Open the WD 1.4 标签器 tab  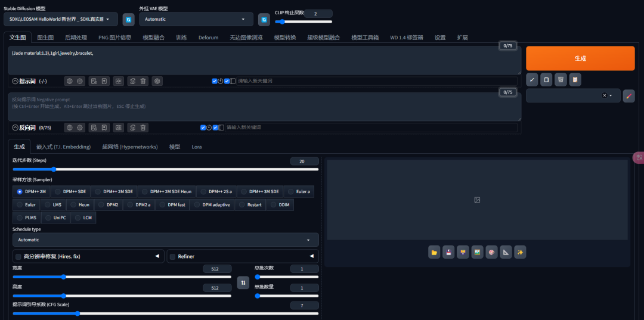tap(407, 38)
